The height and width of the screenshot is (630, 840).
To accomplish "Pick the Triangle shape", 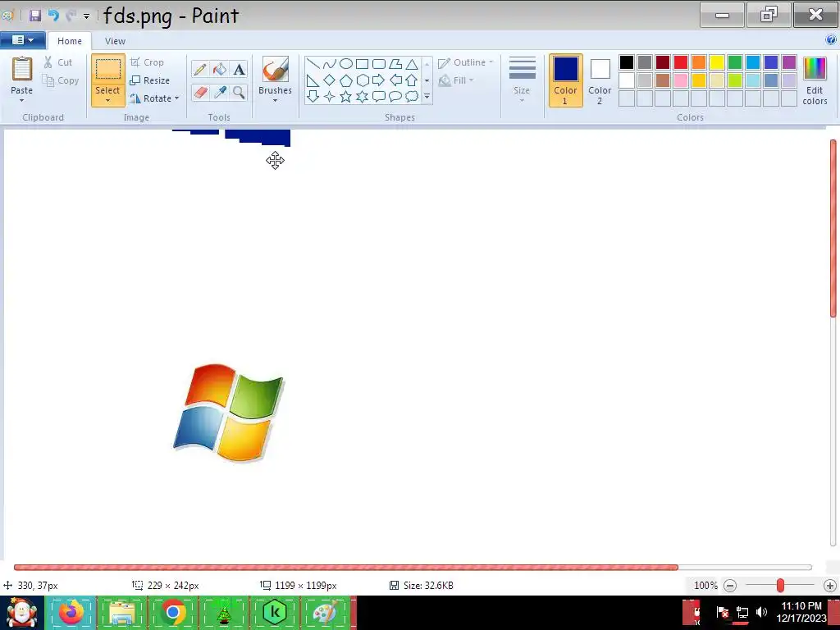I will click(412, 64).
